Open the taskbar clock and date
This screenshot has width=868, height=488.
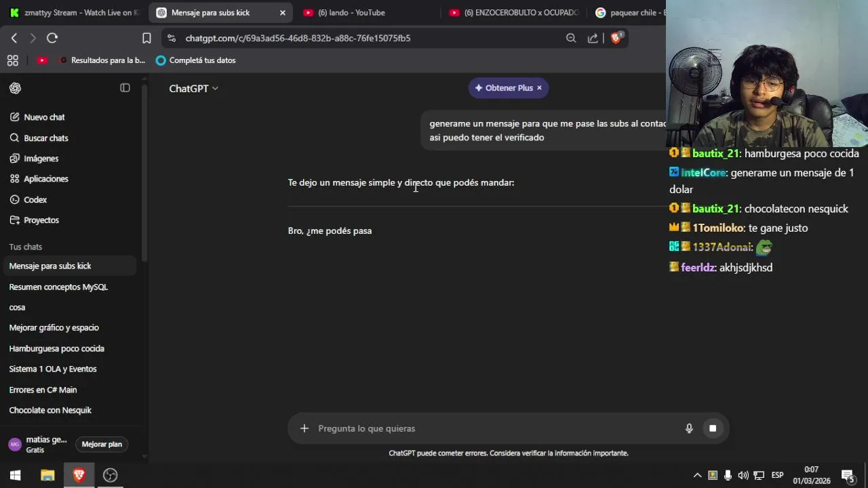coord(812,475)
